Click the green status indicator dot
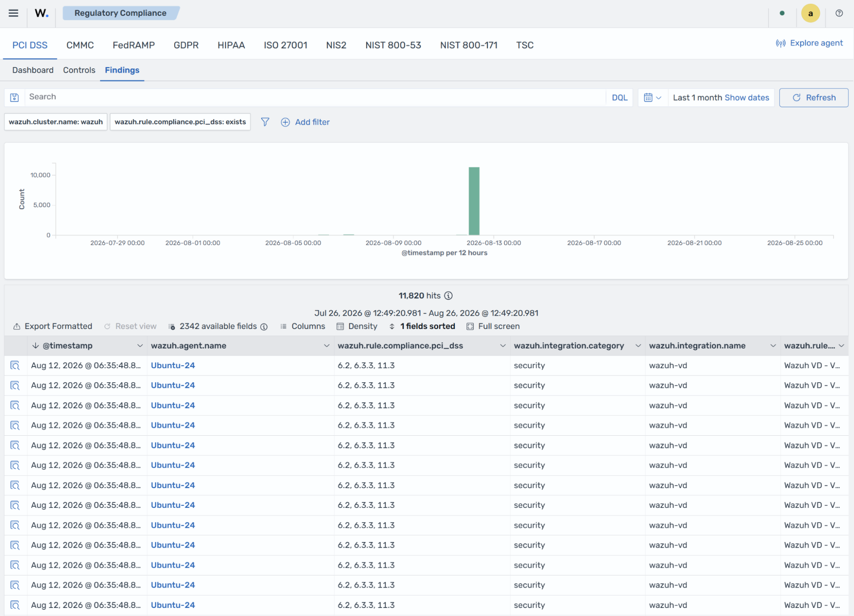The image size is (854, 616). (x=782, y=13)
